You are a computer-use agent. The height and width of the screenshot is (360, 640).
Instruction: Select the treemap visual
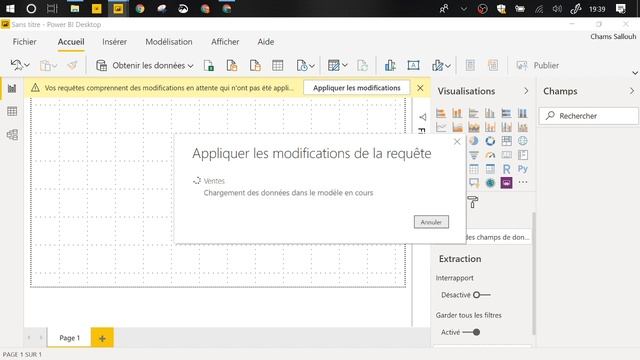(506, 141)
